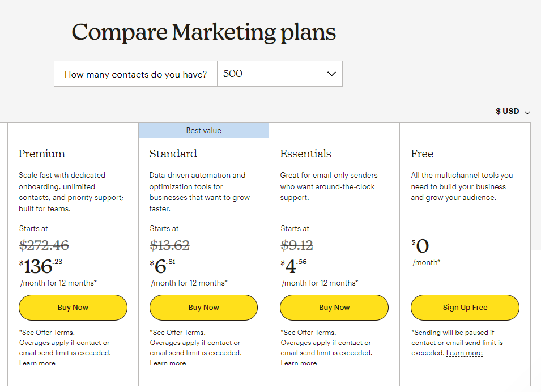
Task: Click the chevron on the contacts dropdown
Action: click(x=331, y=74)
